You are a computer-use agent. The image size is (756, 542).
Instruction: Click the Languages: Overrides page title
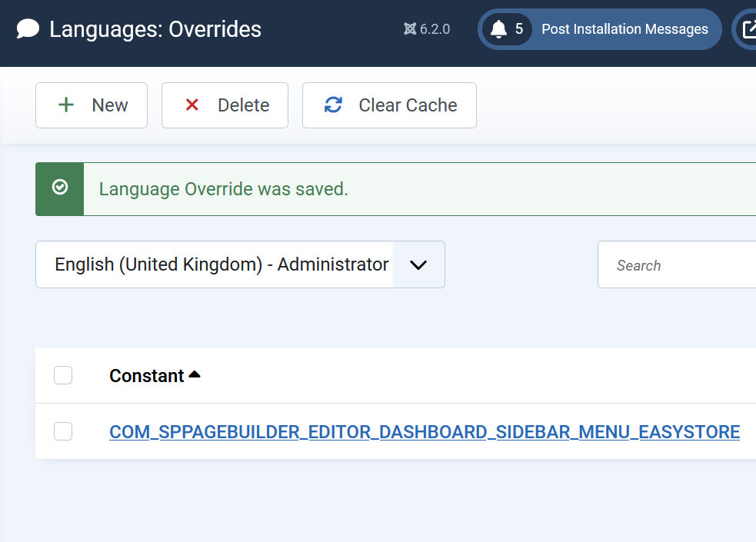[x=155, y=29]
